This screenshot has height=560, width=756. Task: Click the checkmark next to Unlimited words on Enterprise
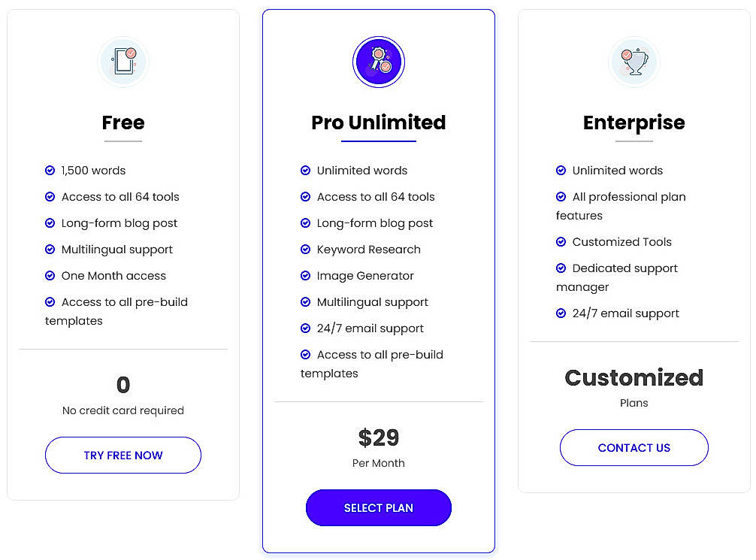561,171
